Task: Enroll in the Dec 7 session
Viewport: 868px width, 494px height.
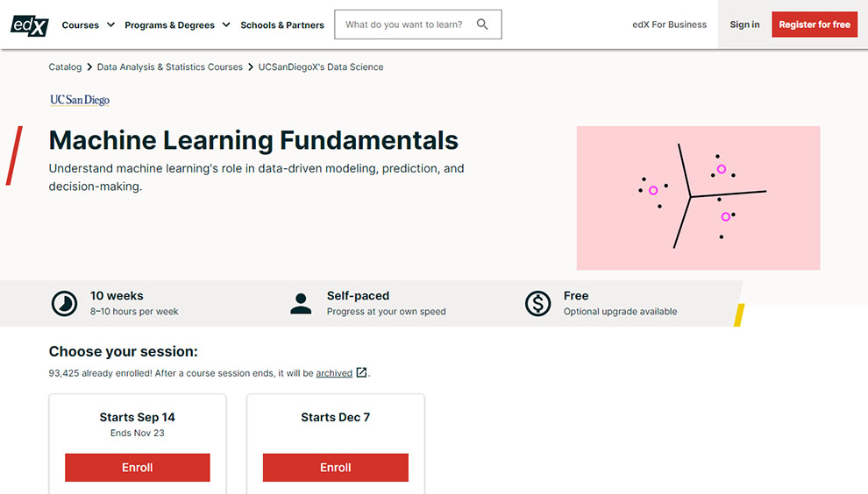Action: [x=336, y=468]
